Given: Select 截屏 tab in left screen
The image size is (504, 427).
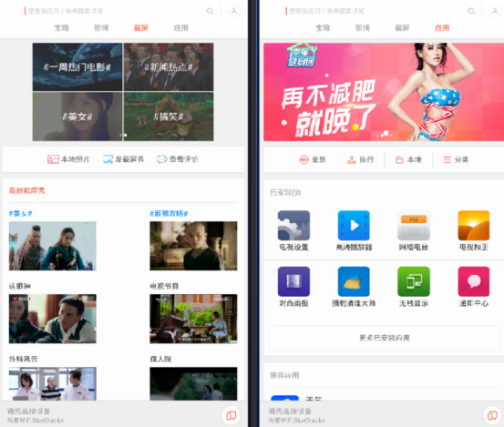Looking at the screenshot, I should point(140,28).
